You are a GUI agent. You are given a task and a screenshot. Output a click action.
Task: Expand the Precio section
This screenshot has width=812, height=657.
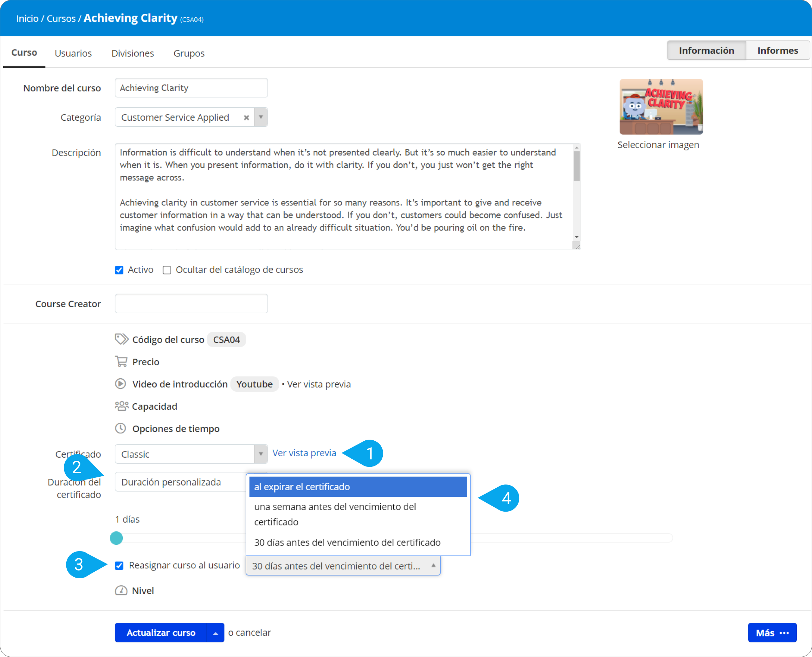146,362
